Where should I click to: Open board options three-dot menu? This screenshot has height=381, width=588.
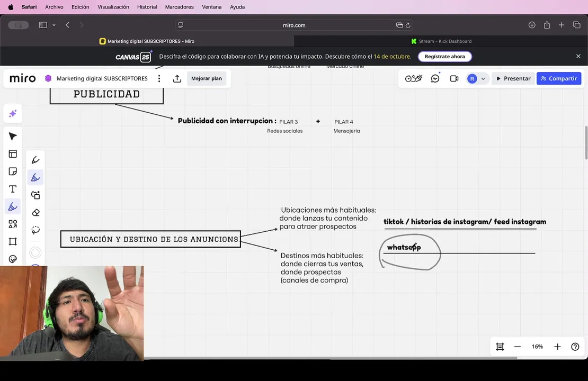(159, 78)
